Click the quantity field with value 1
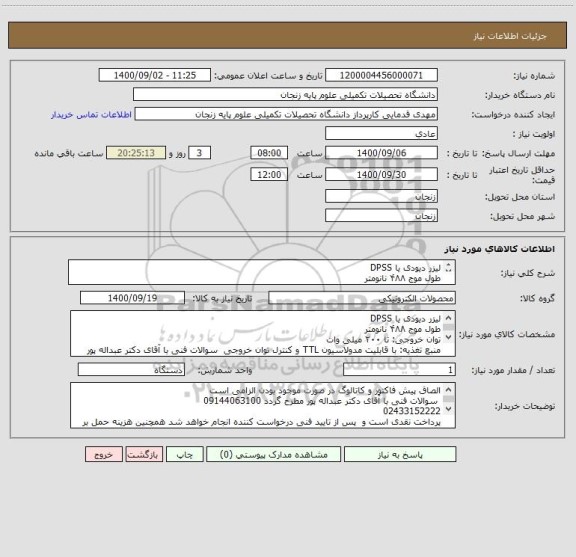576x557 pixels. point(399,370)
